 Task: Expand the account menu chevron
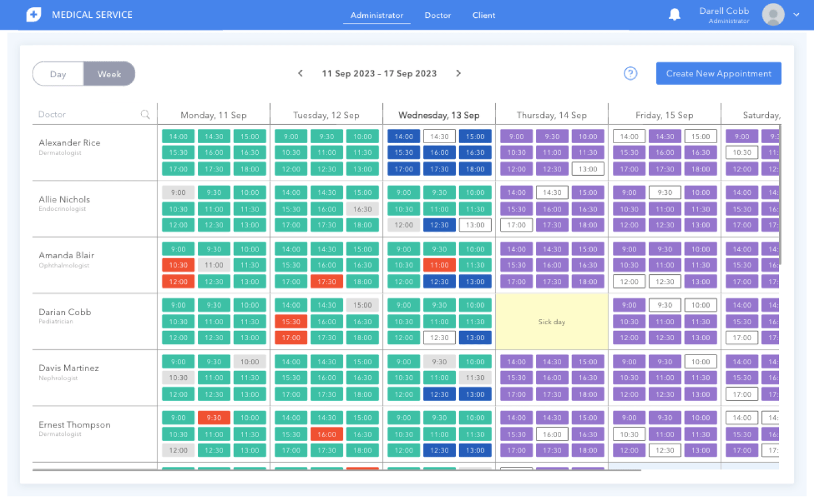point(797,14)
